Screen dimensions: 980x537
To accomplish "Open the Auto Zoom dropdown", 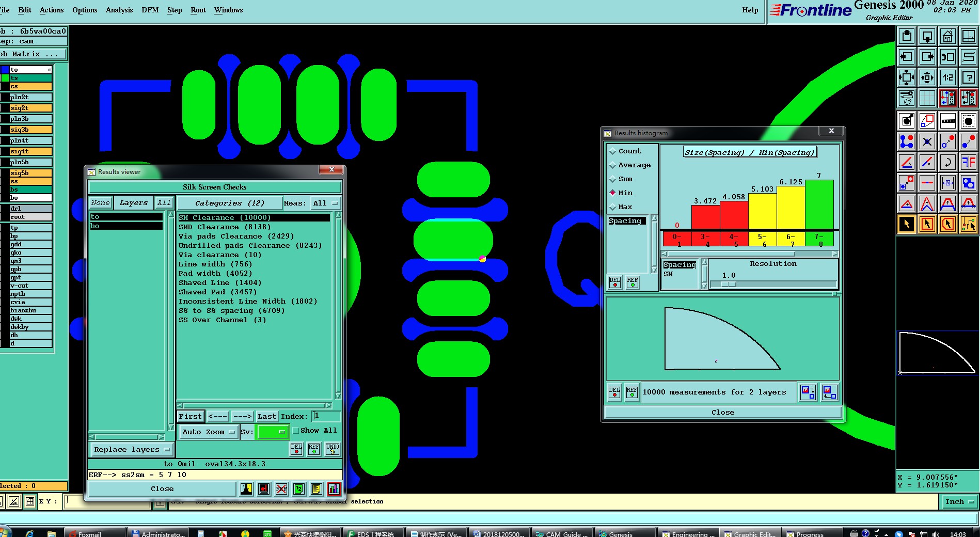I will click(209, 432).
